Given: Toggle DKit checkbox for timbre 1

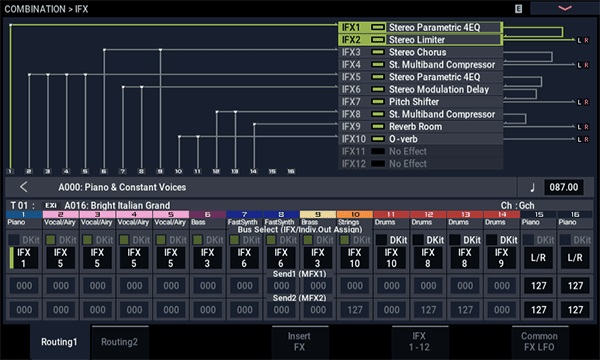Looking at the screenshot, I should [14, 240].
